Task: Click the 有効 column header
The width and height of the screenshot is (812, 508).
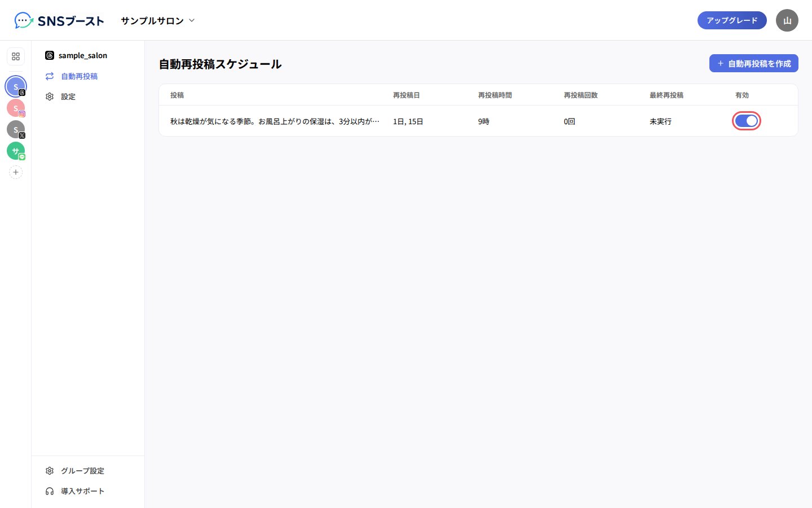Action: pyautogui.click(x=742, y=95)
